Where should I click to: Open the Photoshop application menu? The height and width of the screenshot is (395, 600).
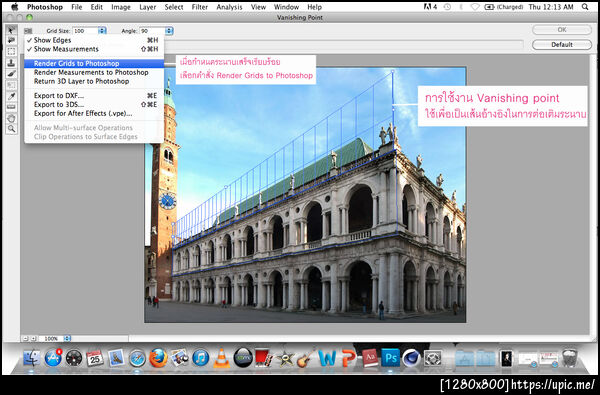(x=45, y=7)
